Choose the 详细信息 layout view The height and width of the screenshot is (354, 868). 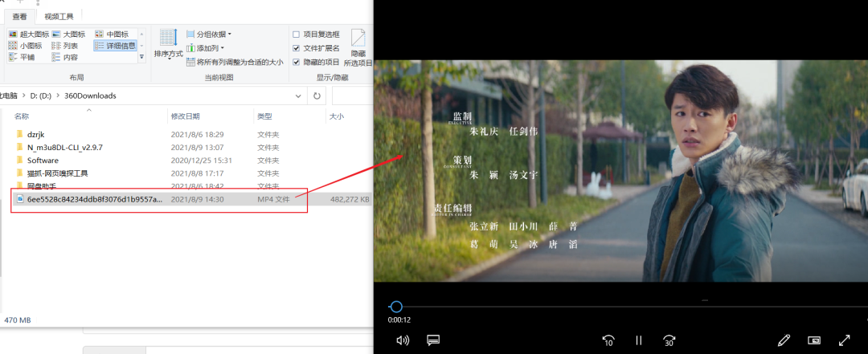115,46
